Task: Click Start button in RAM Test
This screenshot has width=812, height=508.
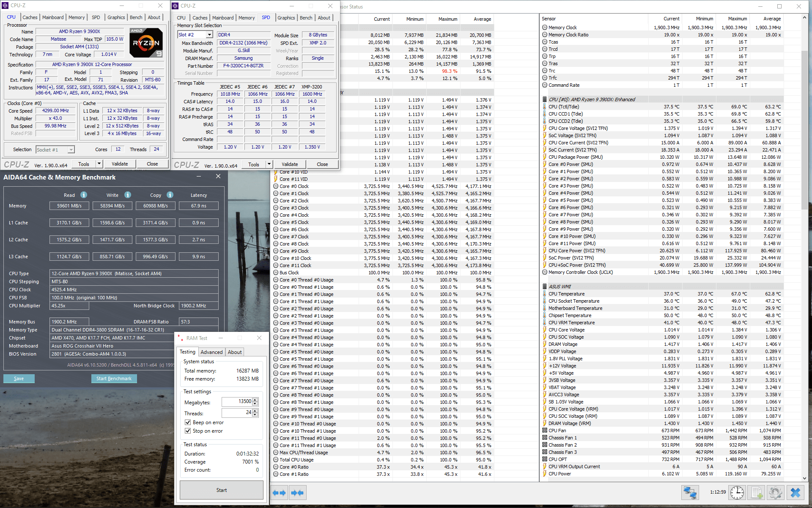Action: (222, 490)
